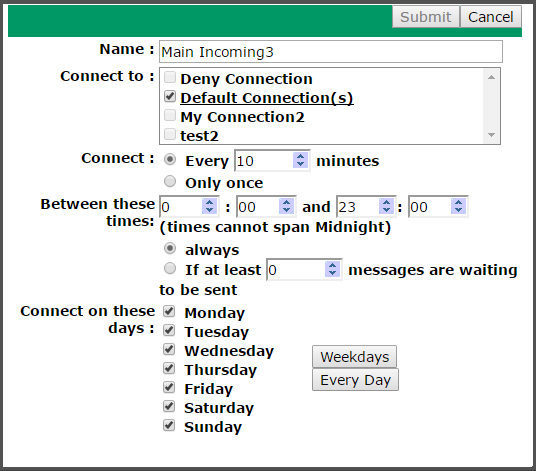Check the Deny Connection checkbox
536x471 pixels.
click(x=170, y=78)
